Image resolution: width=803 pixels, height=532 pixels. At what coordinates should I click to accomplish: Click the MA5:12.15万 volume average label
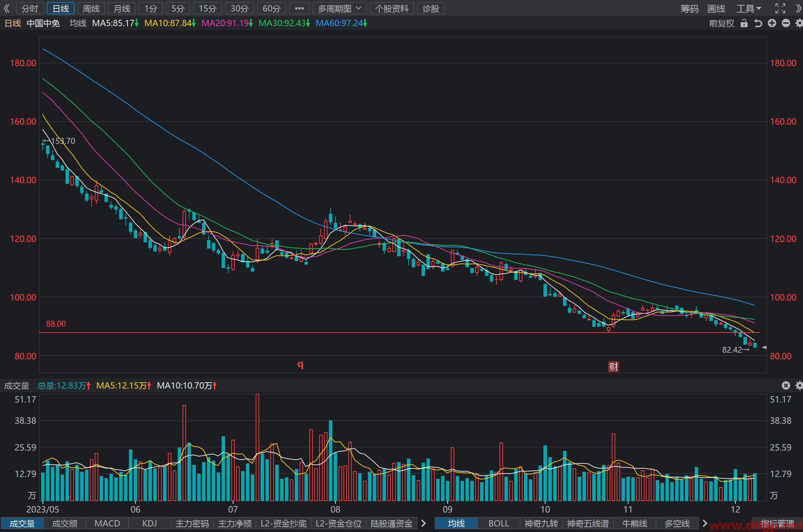pyautogui.click(x=124, y=385)
